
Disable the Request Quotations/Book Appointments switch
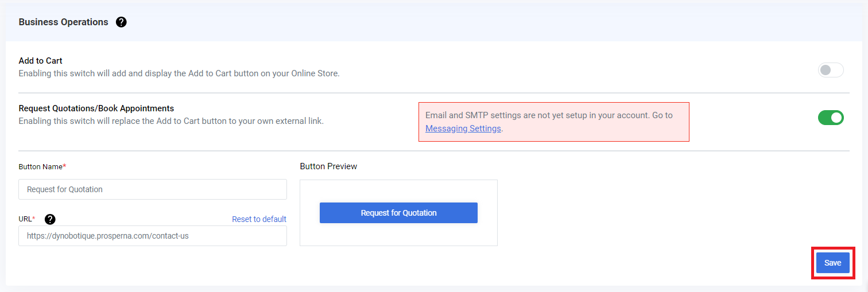point(831,118)
